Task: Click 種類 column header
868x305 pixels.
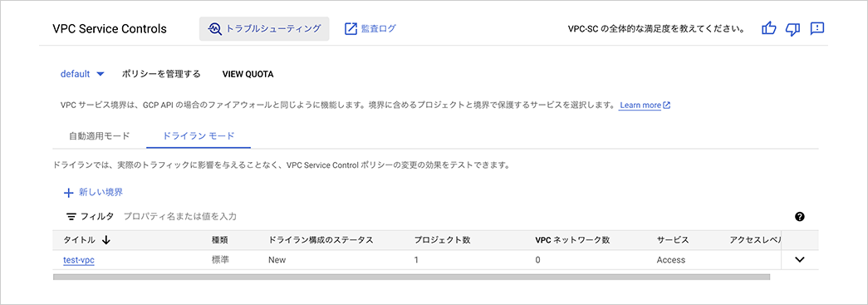Action: coord(220,240)
